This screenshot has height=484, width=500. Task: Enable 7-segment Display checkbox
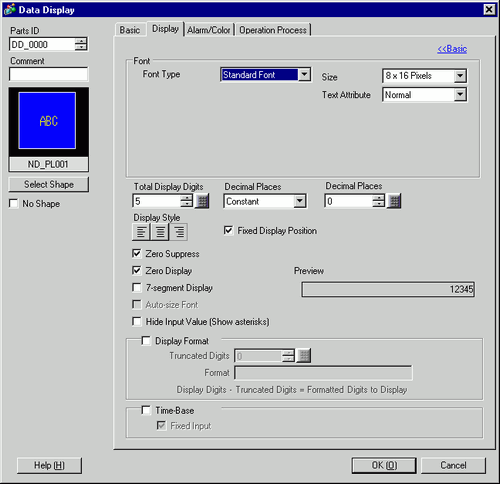point(137,287)
